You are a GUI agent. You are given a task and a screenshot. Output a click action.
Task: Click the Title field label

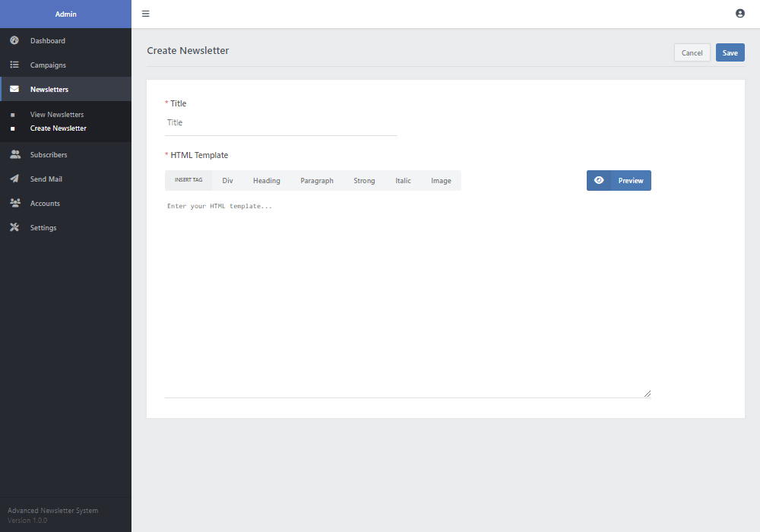[179, 103]
